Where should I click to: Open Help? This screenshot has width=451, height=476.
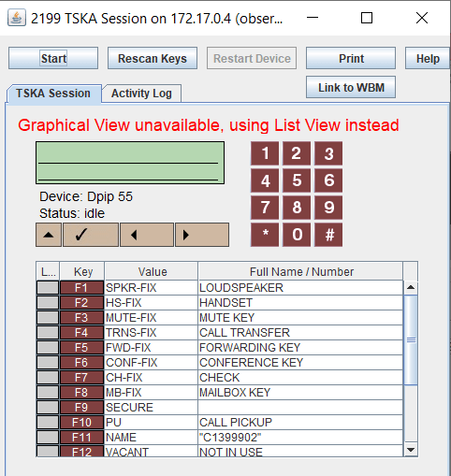428,58
